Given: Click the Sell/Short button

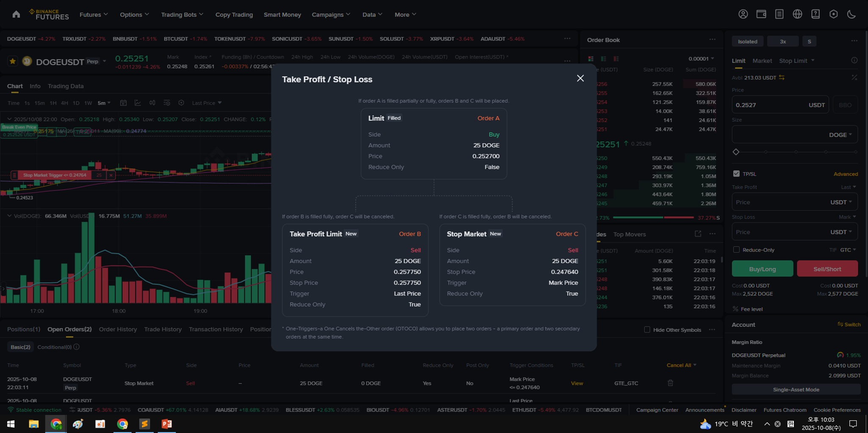Looking at the screenshot, I should (827, 269).
